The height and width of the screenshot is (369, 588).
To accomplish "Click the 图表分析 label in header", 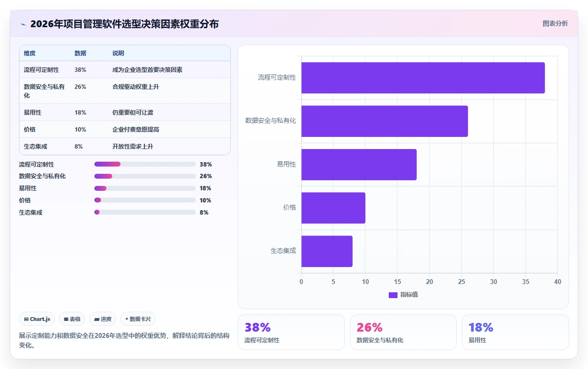I will tap(555, 23).
